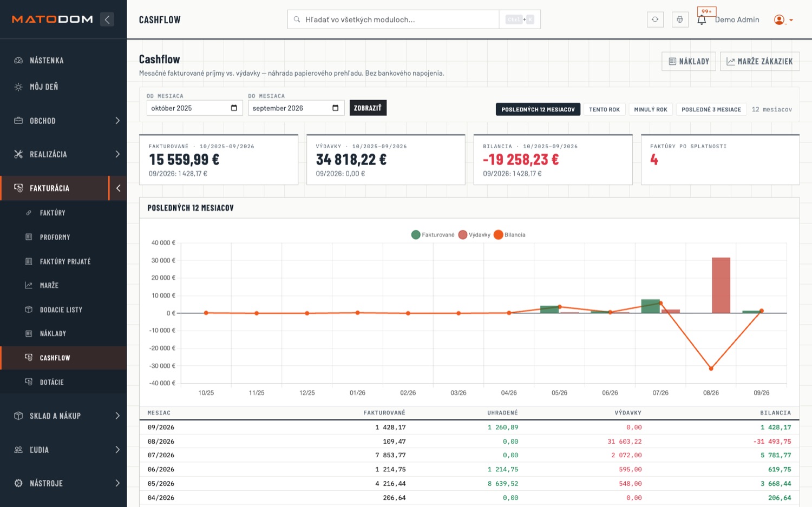
Task: Click the 08/26 Výdavky red bar
Action: click(721, 285)
